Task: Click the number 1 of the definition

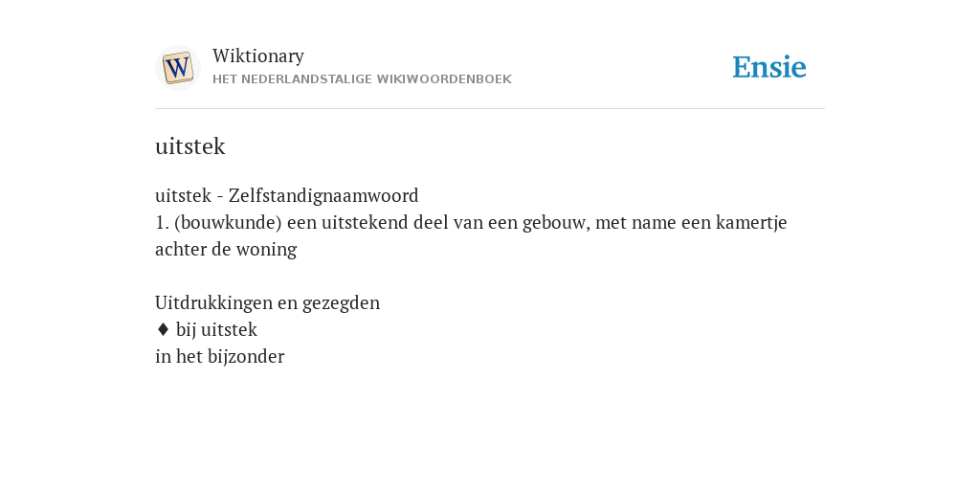Action: click(x=162, y=222)
